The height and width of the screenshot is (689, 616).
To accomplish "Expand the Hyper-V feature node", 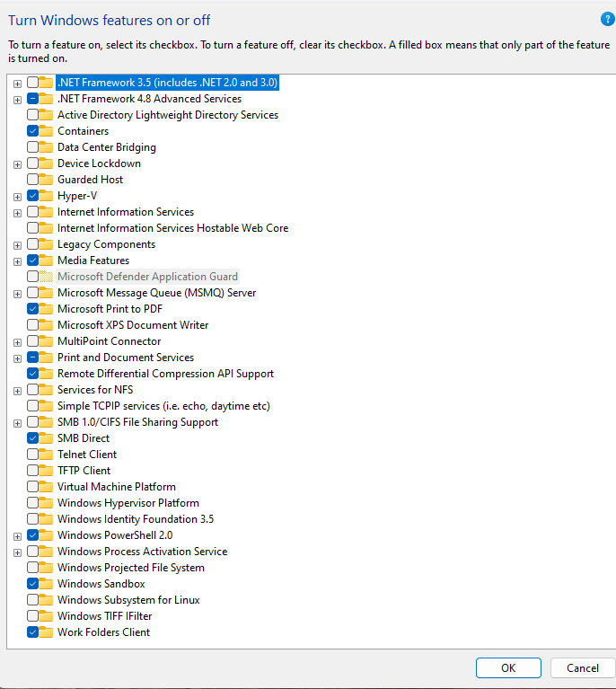I will click(17, 197).
